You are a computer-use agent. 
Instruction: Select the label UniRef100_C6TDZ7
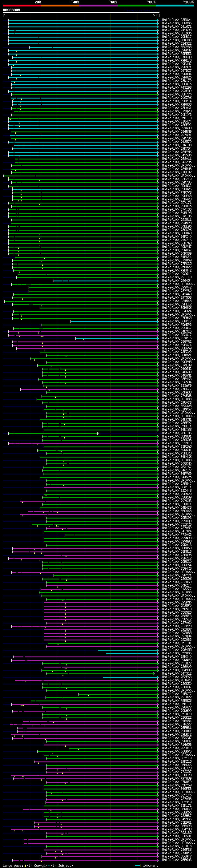(177, 71)
